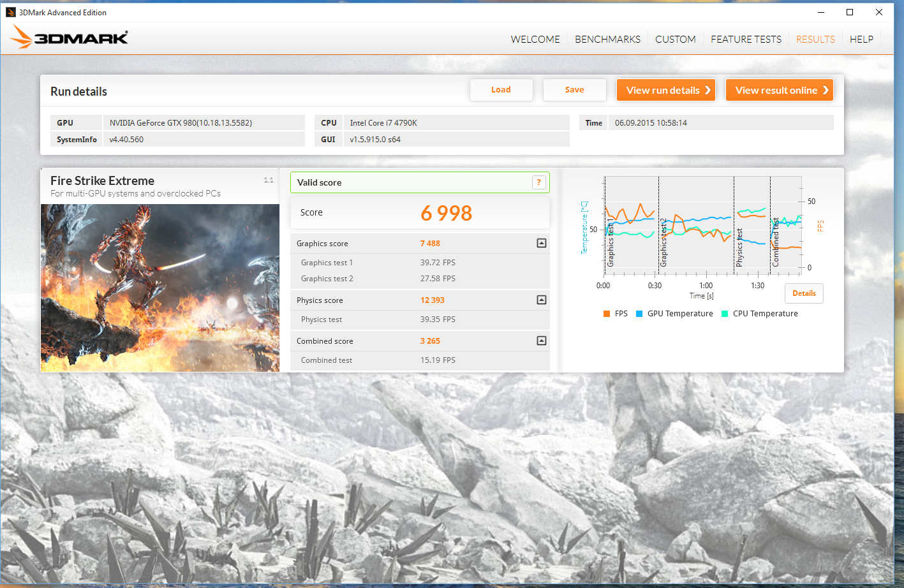The image size is (904, 588).
Task: Collapse the Physics score section
Action: coord(542,300)
